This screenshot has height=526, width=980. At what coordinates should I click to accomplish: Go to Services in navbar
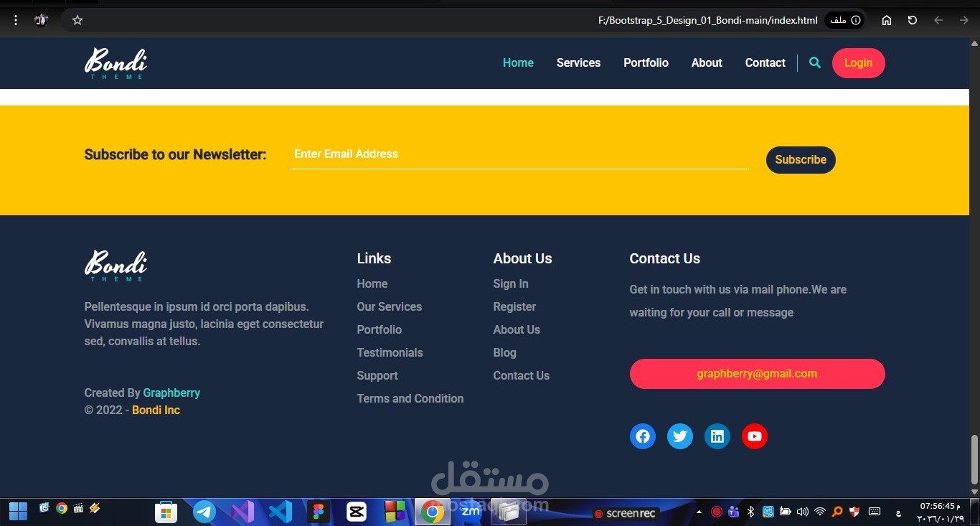578,62
